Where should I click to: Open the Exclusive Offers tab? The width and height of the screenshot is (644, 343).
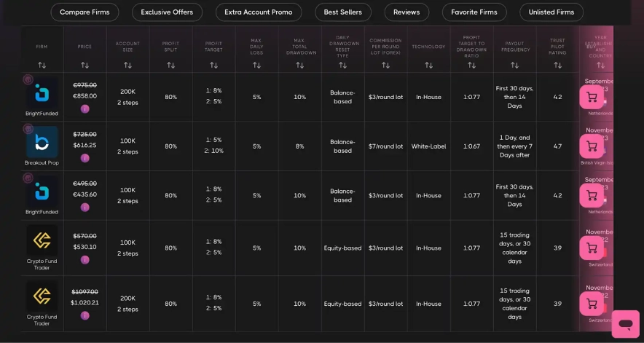[x=167, y=12]
